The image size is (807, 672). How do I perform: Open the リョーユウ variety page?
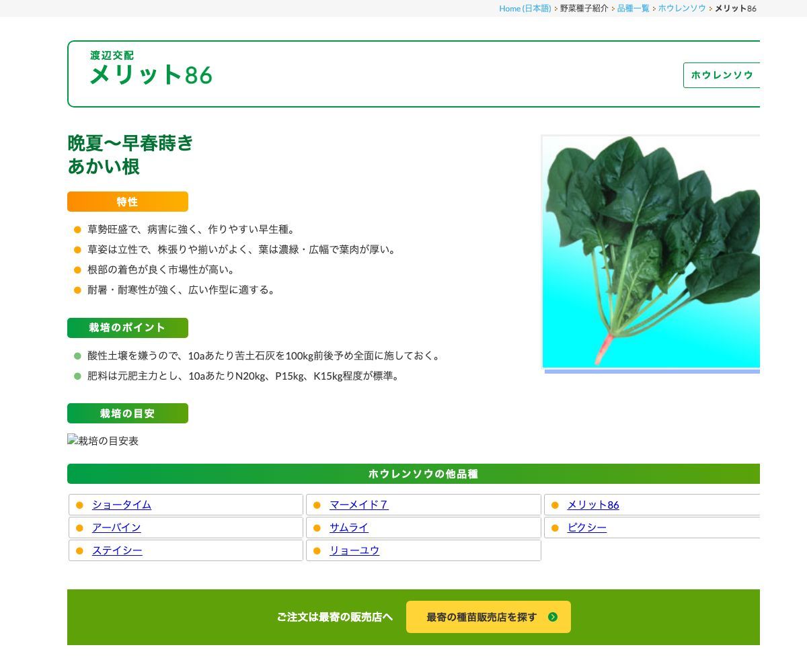(354, 550)
